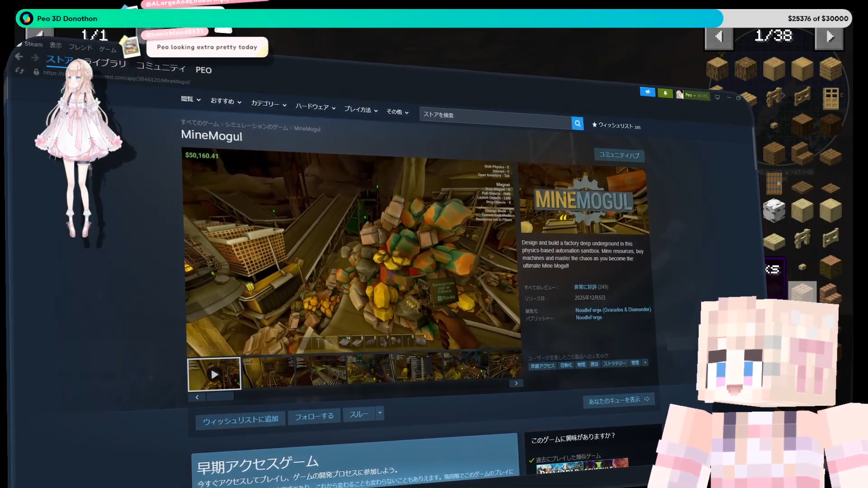
Task: Click the フォローする follow button
Action: pyautogui.click(x=314, y=416)
